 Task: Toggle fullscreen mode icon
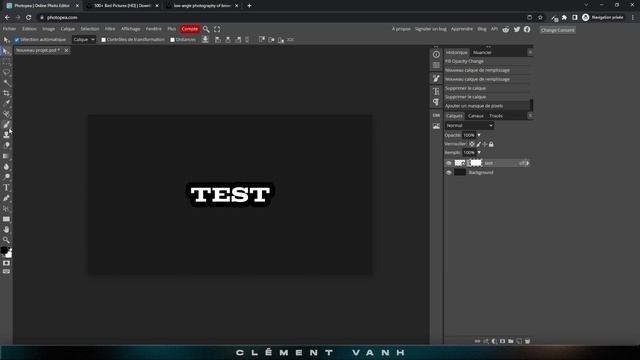(x=217, y=29)
